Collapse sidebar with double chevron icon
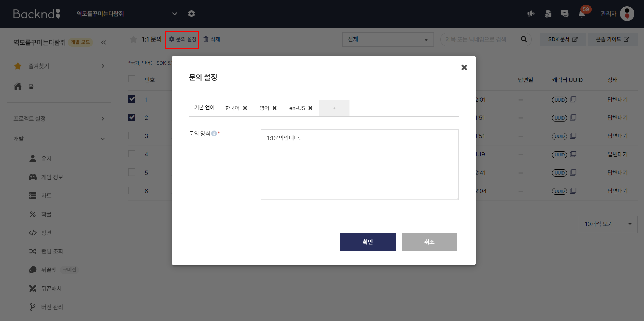This screenshot has width=644, height=321. click(x=103, y=42)
